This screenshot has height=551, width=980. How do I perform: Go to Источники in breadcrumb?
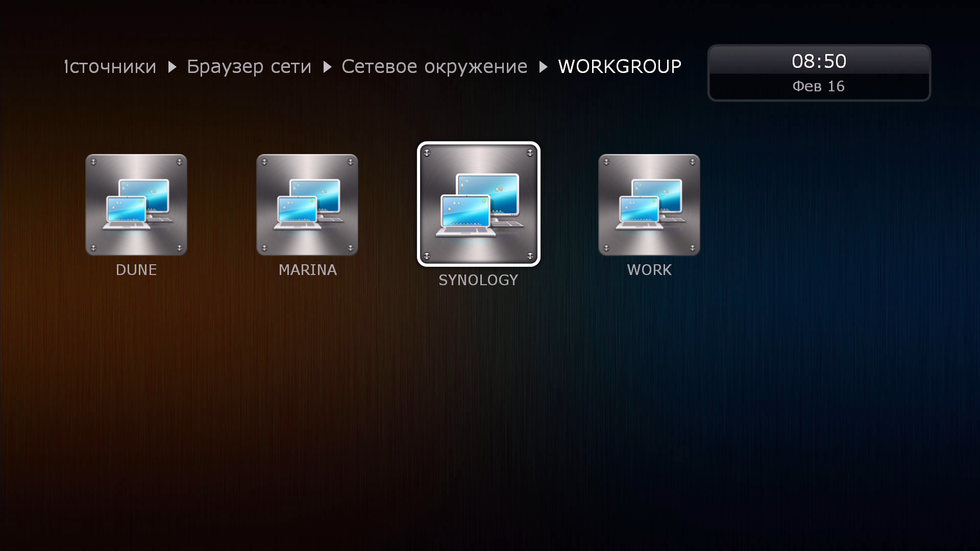[110, 67]
